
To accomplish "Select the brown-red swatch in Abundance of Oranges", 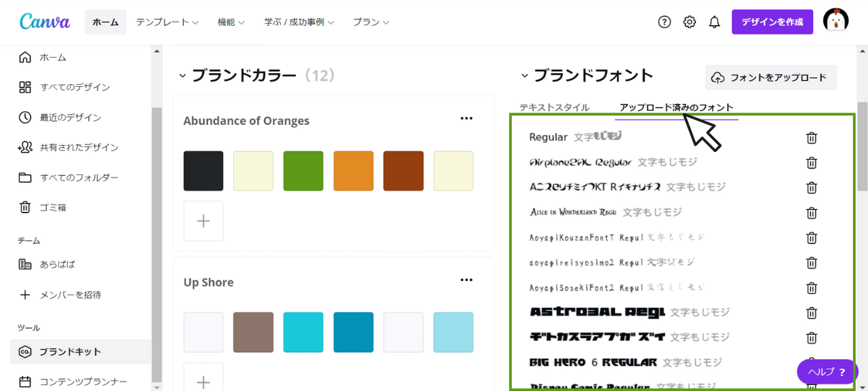I will [x=403, y=171].
